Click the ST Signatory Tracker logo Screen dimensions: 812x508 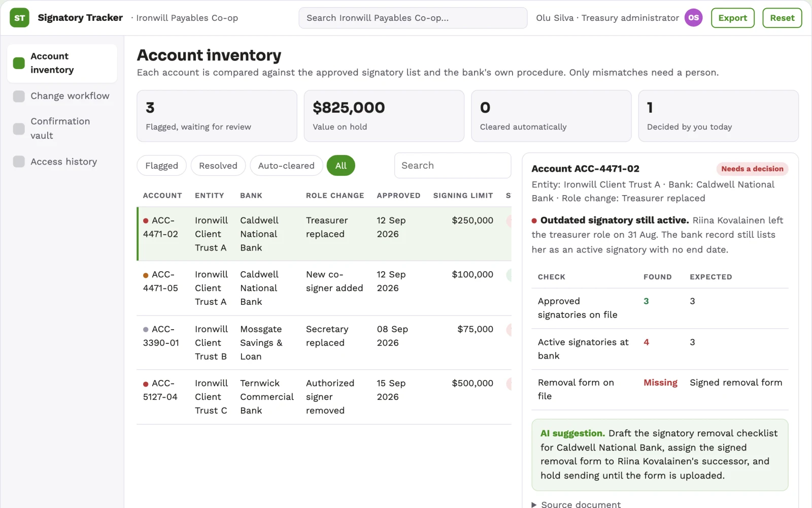(19, 18)
